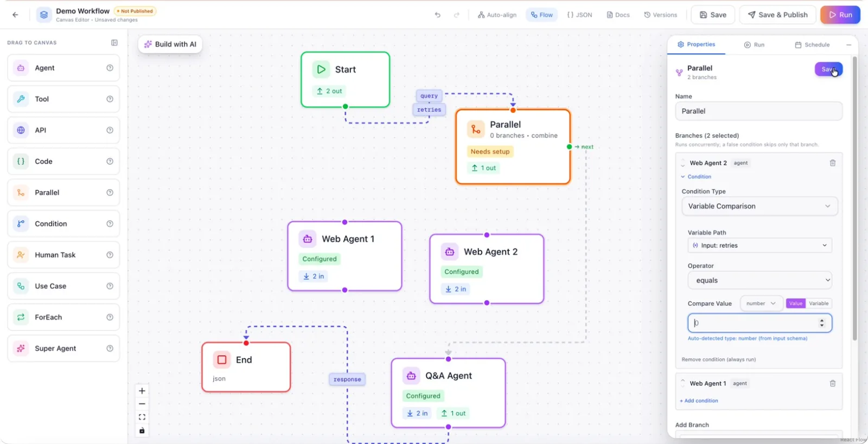Screen dimensions: 868x444
Task: Go back using the left arrow
Action: click(x=15, y=15)
